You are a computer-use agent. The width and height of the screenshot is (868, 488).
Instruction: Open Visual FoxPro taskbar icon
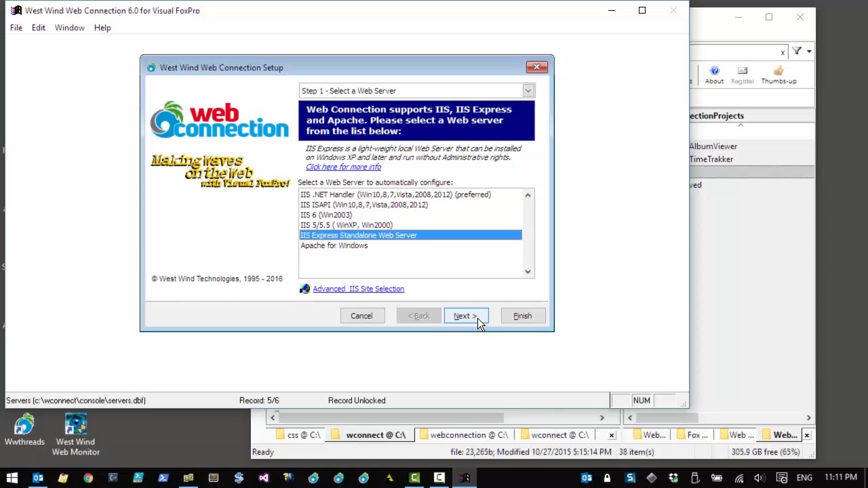[464, 478]
